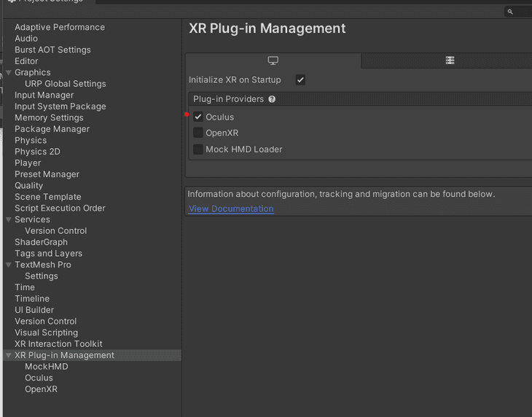Open XR Interaction Toolkit settings
Image resolution: width=532 pixels, height=417 pixels.
58,344
